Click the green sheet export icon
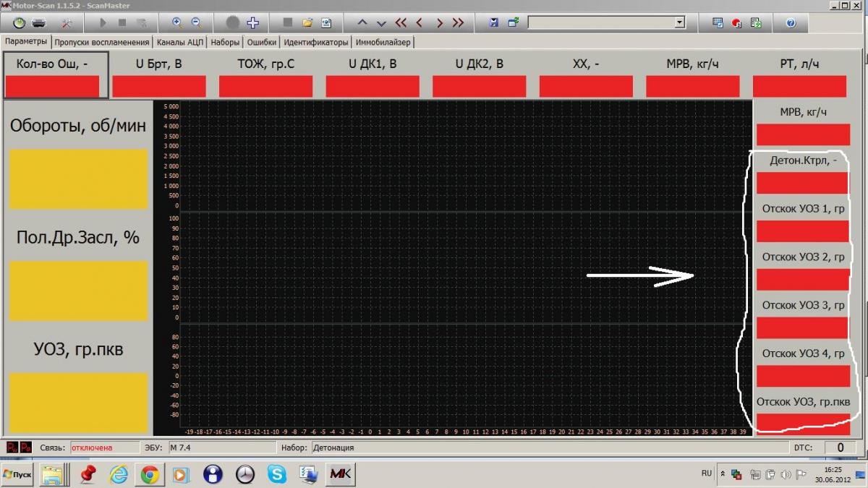The image size is (868, 488). pyautogui.click(x=755, y=22)
